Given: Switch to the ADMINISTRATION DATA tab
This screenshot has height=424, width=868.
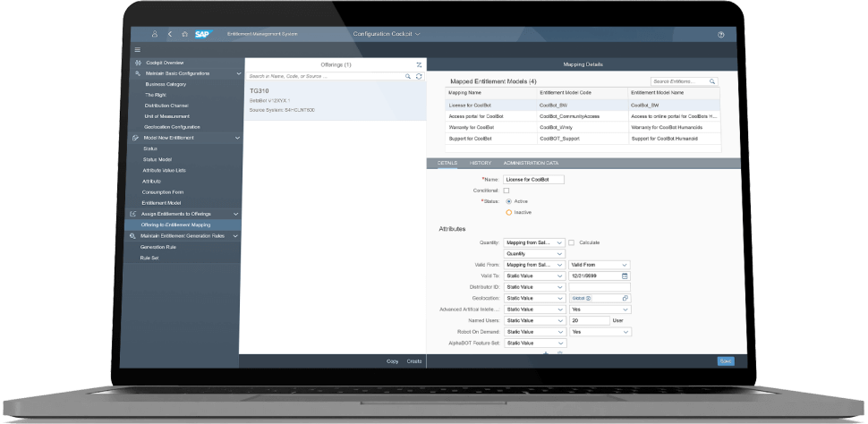Looking at the screenshot, I should point(531,164).
